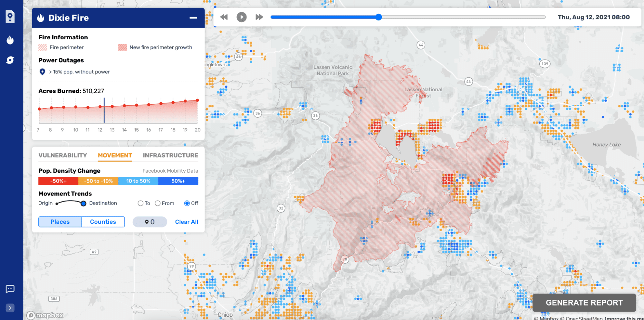The width and height of the screenshot is (644, 320).
Task: Click the app logo pin icon at top
Action: (10, 16)
